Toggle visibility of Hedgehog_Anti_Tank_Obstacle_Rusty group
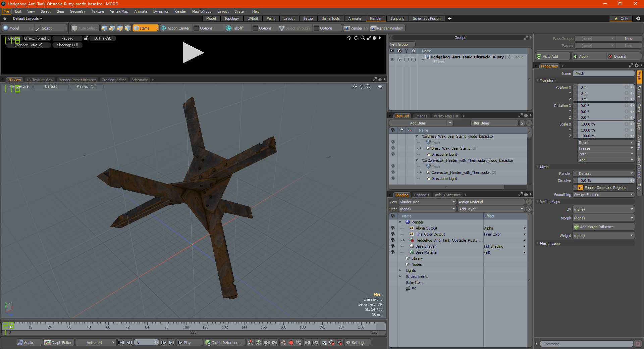The width and height of the screenshot is (644, 349). 392,59
